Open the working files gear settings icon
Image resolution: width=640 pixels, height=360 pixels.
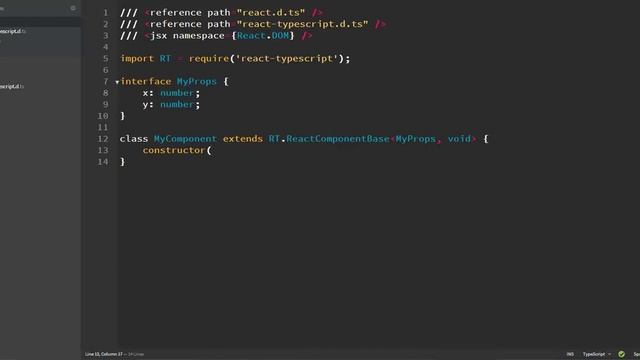pos(73,8)
